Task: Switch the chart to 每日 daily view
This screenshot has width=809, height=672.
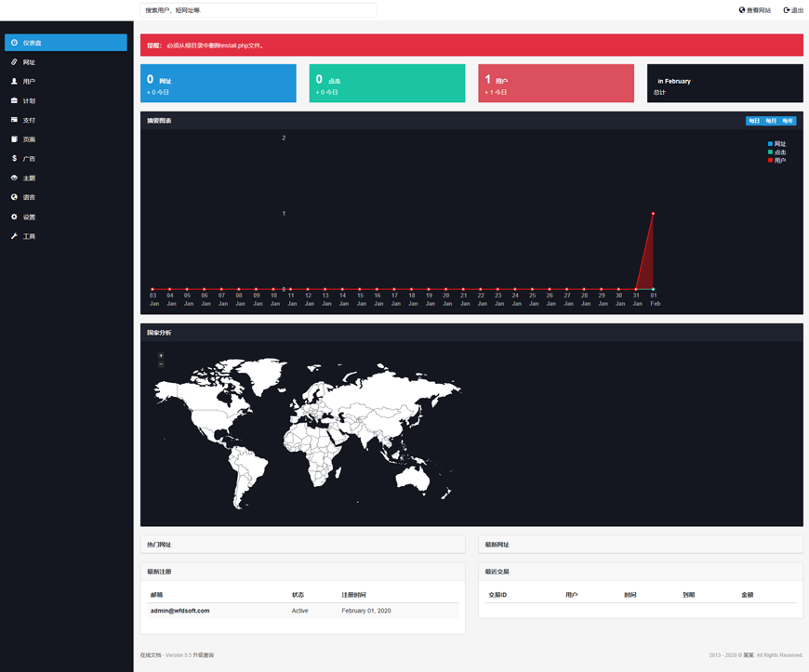Action: pos(754,121)
